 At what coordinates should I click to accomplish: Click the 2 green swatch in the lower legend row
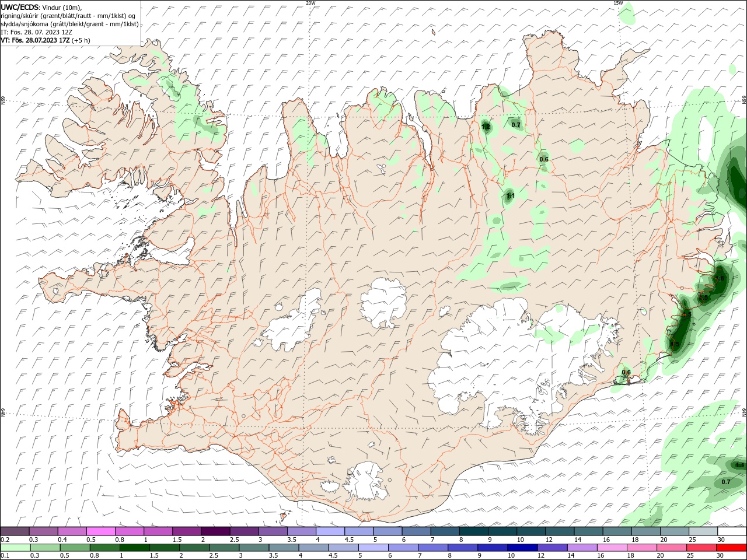click(x=194, y=548)
